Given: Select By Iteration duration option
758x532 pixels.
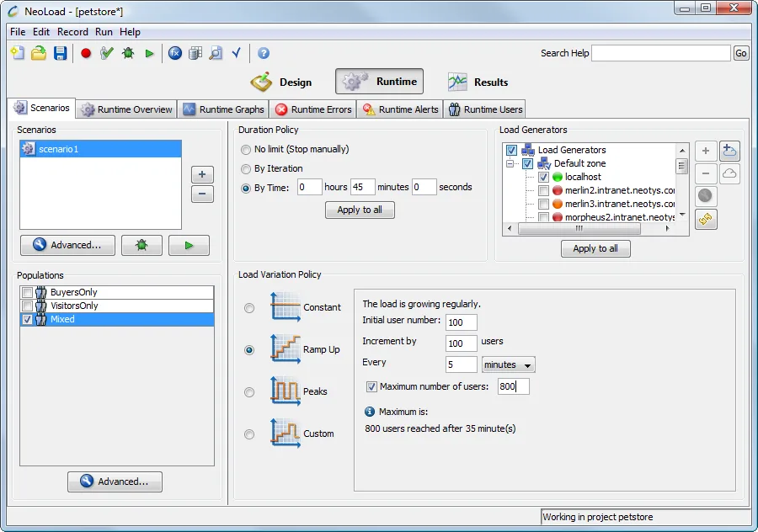Looking at the screenshot, I should click(x=246, y=169).
